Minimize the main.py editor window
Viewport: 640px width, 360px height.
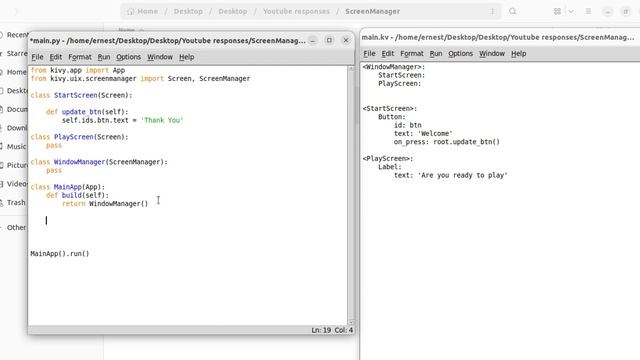313,40
